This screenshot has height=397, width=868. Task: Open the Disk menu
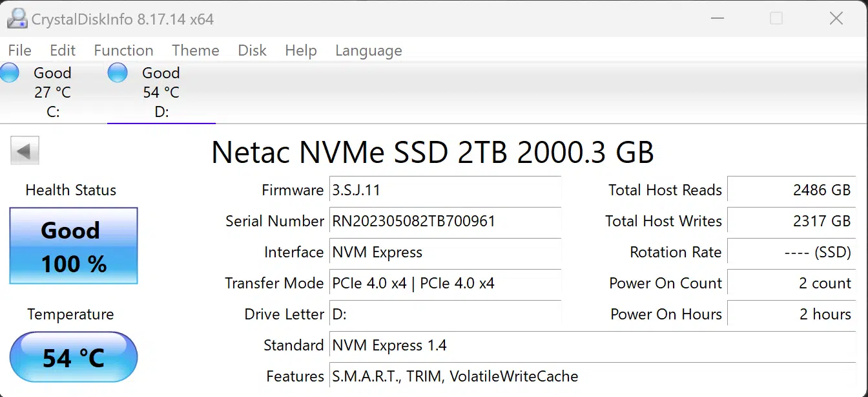[252, 50]
